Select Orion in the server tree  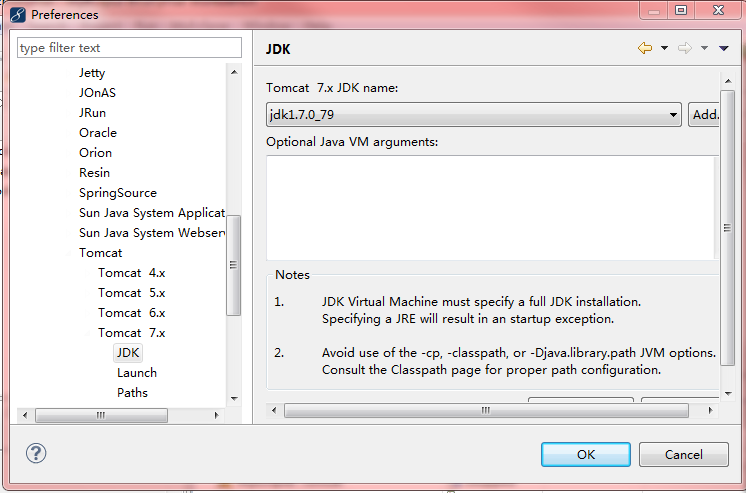(x=95, y=153)
